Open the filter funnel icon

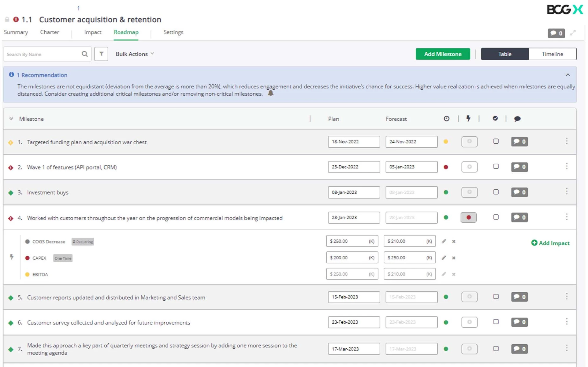pos(101,54)
